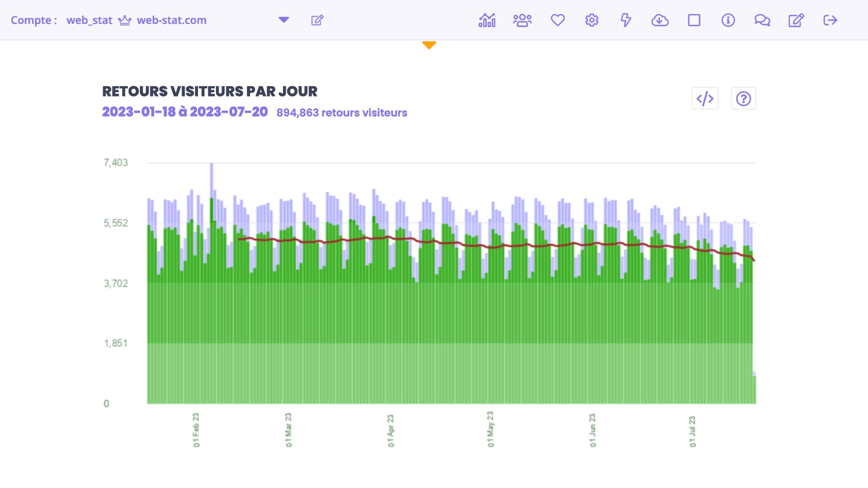
Task: Click the logout arrow icon
Action: point(830,20)
